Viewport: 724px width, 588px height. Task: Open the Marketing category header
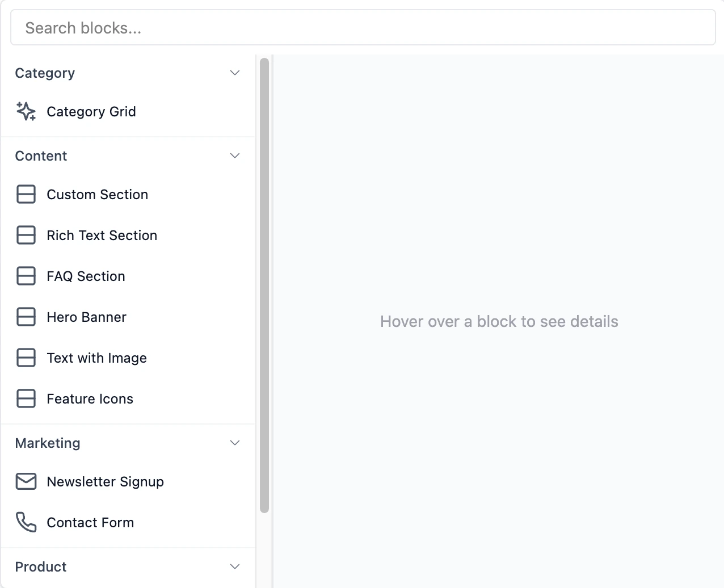(x=48, y=443)
